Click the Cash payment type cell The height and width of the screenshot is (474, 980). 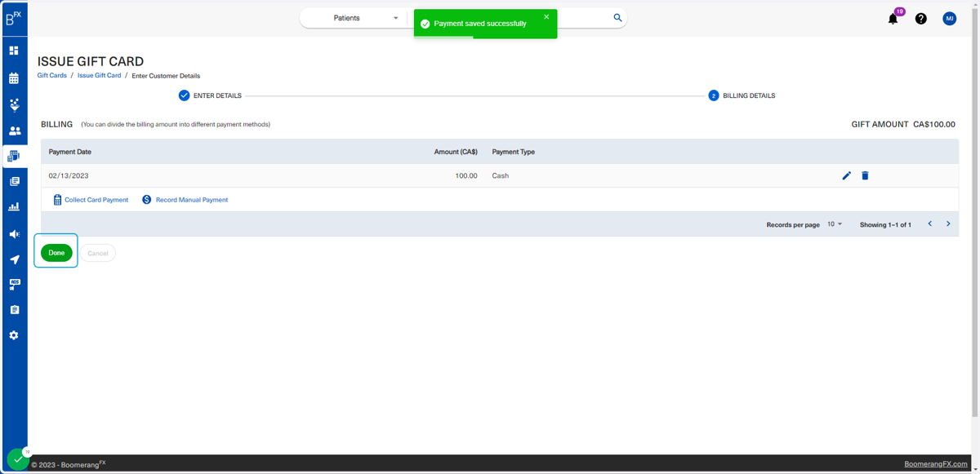(500, 175)
